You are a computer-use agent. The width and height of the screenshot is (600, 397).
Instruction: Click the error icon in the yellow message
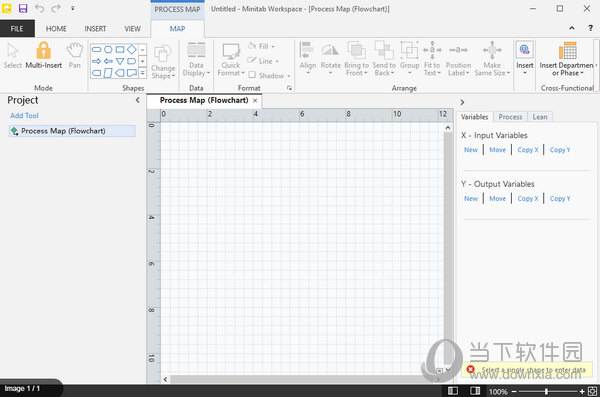click(x=471, y=369)
